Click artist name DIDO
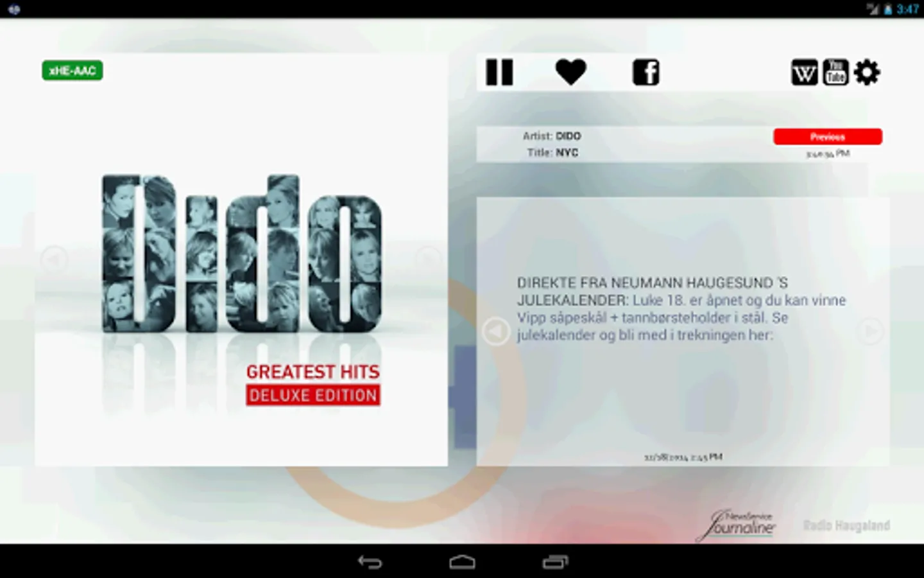924x578 pixels. (x=568, y=136)
